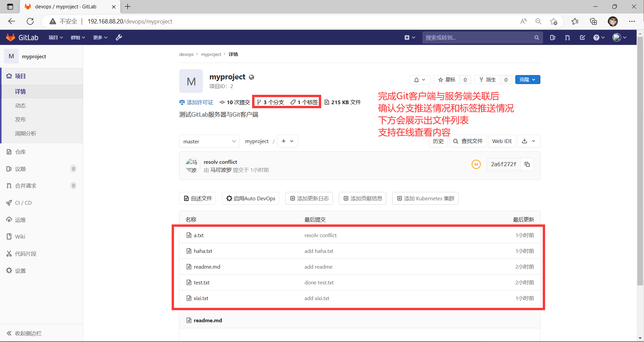Open the Wiki sidebar item
Screen dimensions: 644x342
click(x=20, y=237)
